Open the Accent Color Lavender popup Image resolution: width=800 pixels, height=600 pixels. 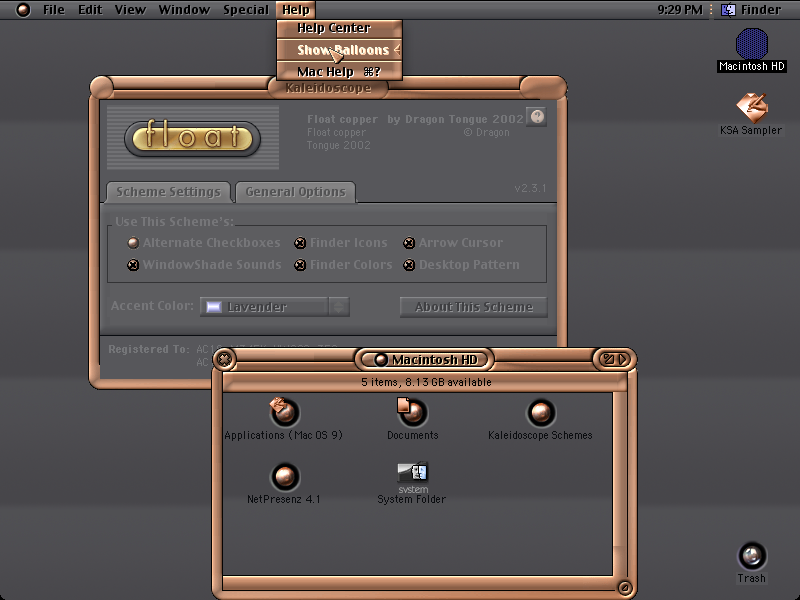tap(274, 307)
